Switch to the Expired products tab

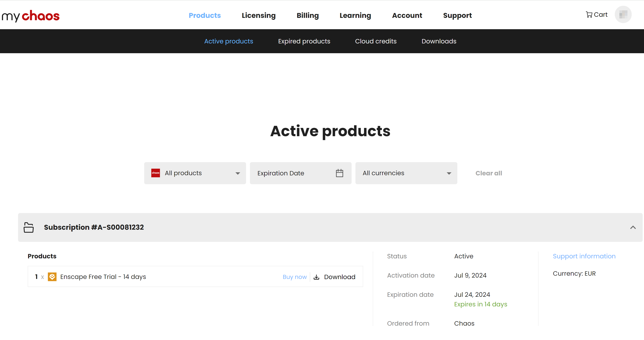coord(304,41)
